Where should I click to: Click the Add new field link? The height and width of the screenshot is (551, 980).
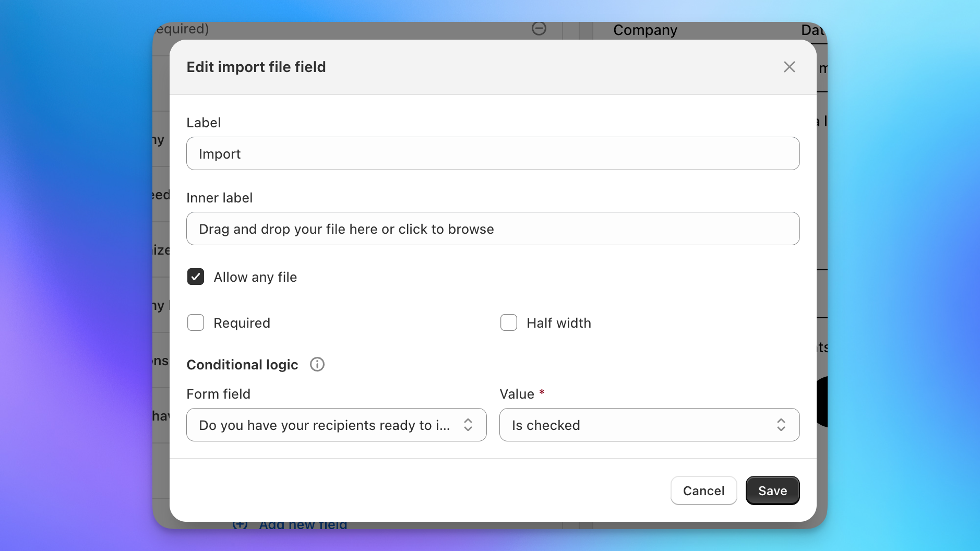(x=303, y=525)
